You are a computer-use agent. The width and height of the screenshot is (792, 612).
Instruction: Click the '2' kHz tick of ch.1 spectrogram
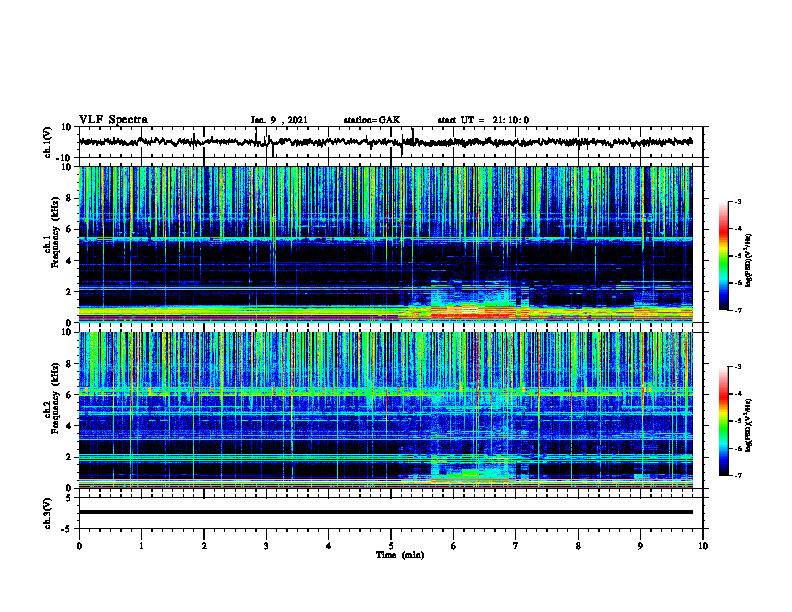pyautogui.click(x=69, y=292)
